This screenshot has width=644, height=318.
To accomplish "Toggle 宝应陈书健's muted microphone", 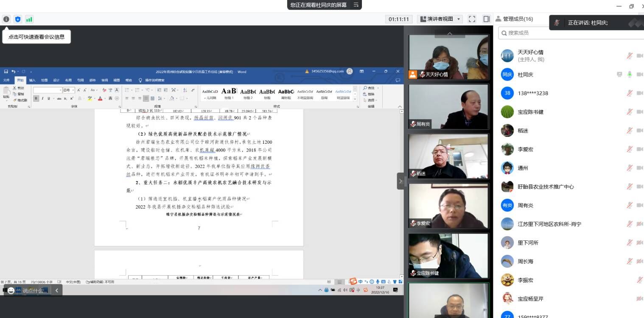I will 630,112.
